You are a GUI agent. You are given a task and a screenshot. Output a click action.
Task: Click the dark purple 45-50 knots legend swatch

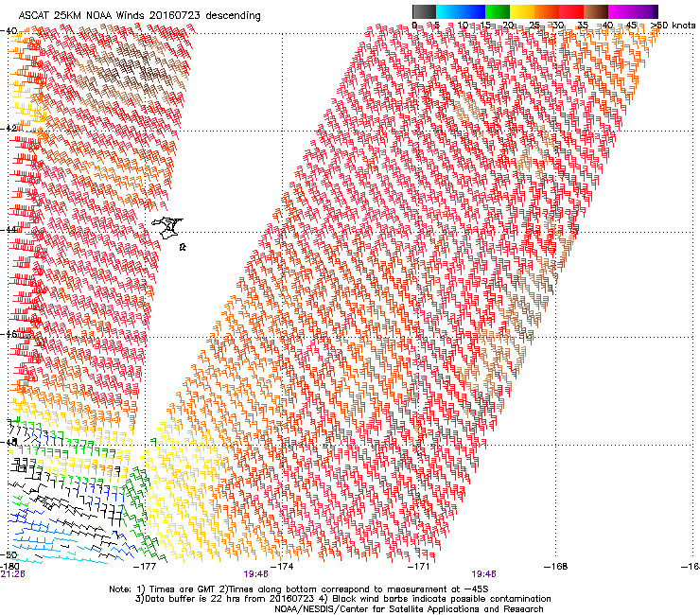[x=645, y=11]
